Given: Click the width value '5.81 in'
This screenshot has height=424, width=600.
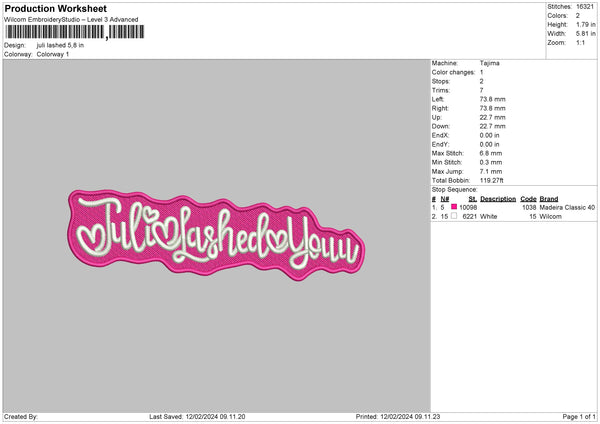Looking at the screenshot, I should (x=586, y=34).
